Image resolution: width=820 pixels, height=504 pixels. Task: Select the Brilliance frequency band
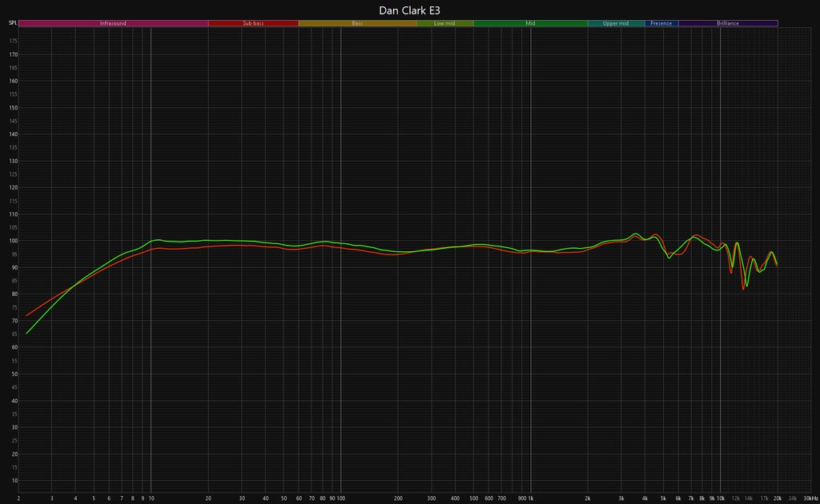[728, 23]
